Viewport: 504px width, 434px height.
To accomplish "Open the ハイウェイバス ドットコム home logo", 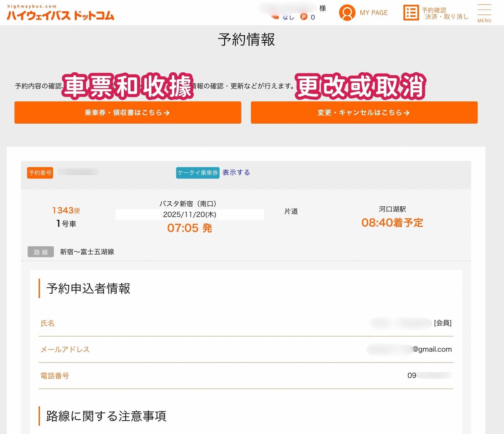I will [x=60, y=13].
